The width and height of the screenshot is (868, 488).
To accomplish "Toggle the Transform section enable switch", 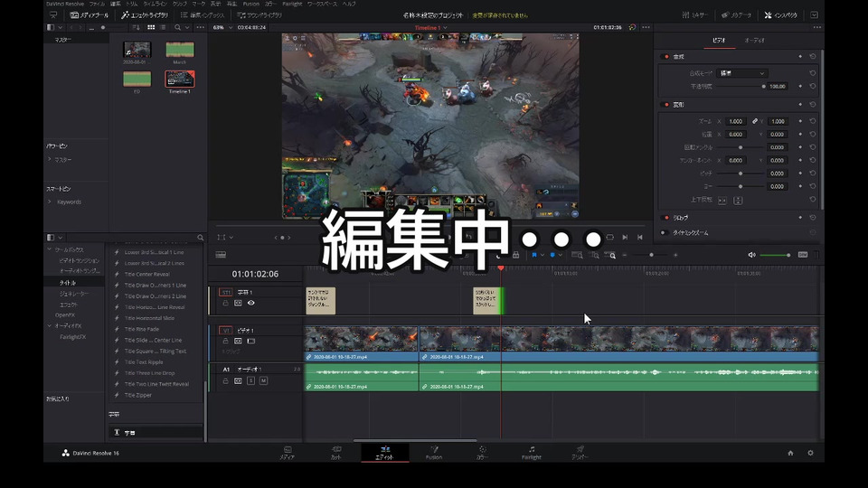I will [x=666, y=104].
